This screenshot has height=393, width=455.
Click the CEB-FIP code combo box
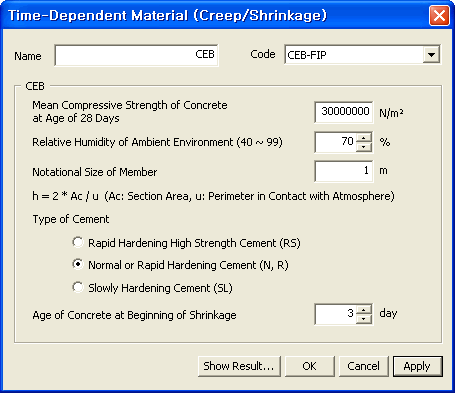pos(362,55)
